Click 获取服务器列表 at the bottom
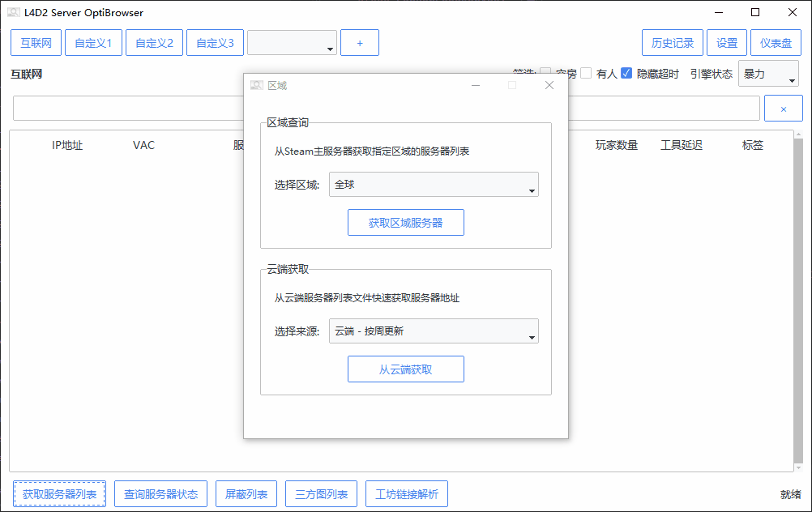The width and height of the screenshot is (812, 512). coord(58,493)
